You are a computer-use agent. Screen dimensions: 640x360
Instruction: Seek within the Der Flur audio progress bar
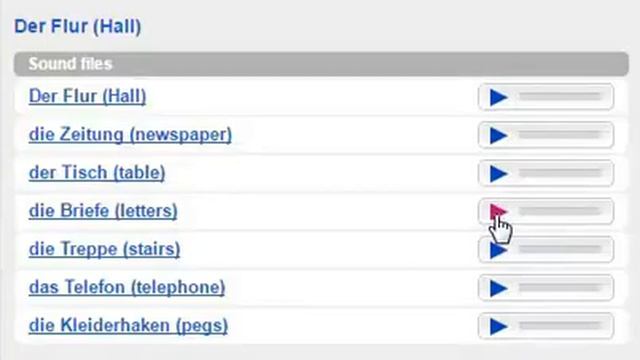click(x=560, y=96)
